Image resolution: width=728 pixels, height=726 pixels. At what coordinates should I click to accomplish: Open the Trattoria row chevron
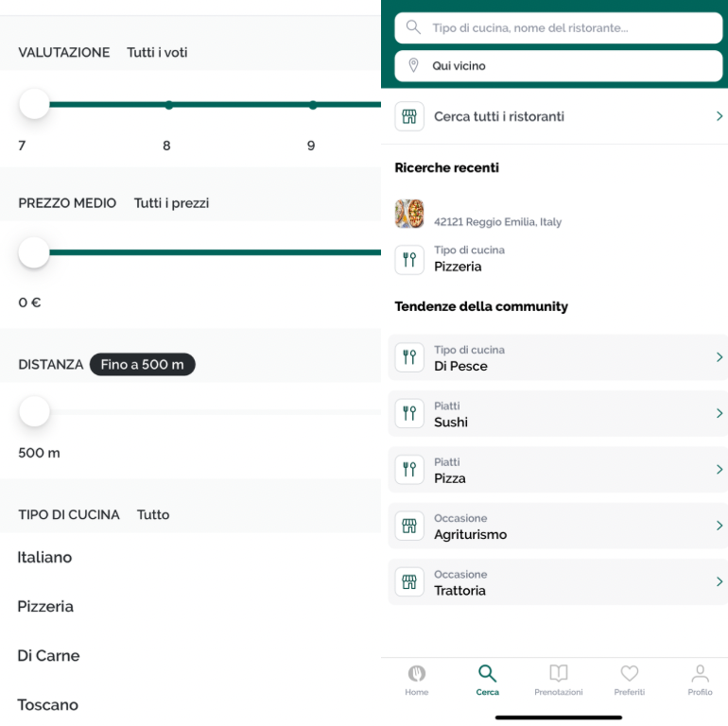pyautogui.click(x=719, y=581)
